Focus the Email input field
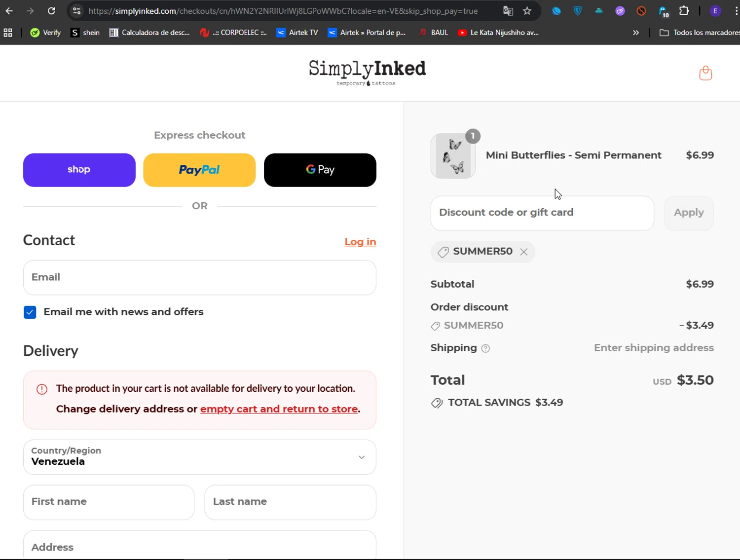 click(x=200, y=277)
